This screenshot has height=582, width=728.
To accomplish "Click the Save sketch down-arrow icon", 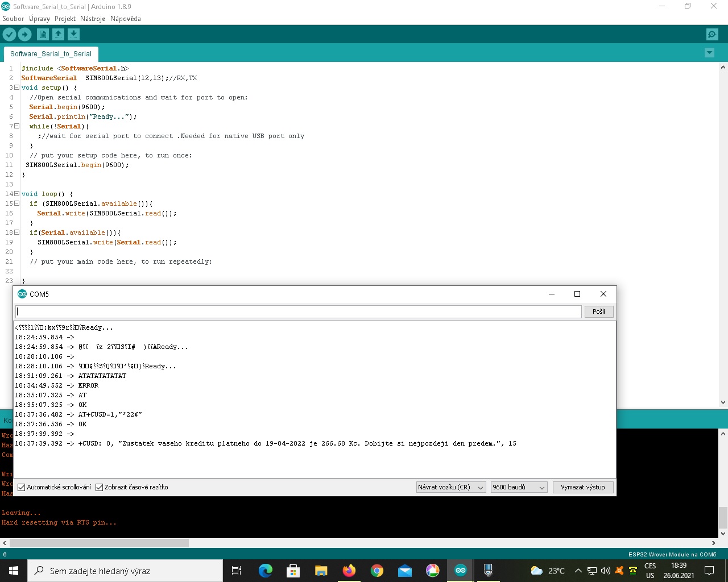I will 73,35.
